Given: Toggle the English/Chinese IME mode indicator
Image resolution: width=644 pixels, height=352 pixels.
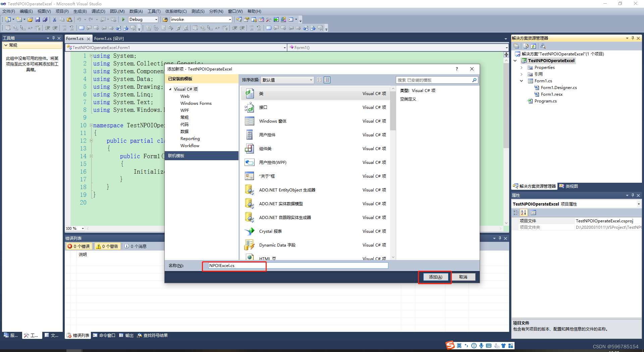Looking at the screenshot, I should tap(459, 346).
